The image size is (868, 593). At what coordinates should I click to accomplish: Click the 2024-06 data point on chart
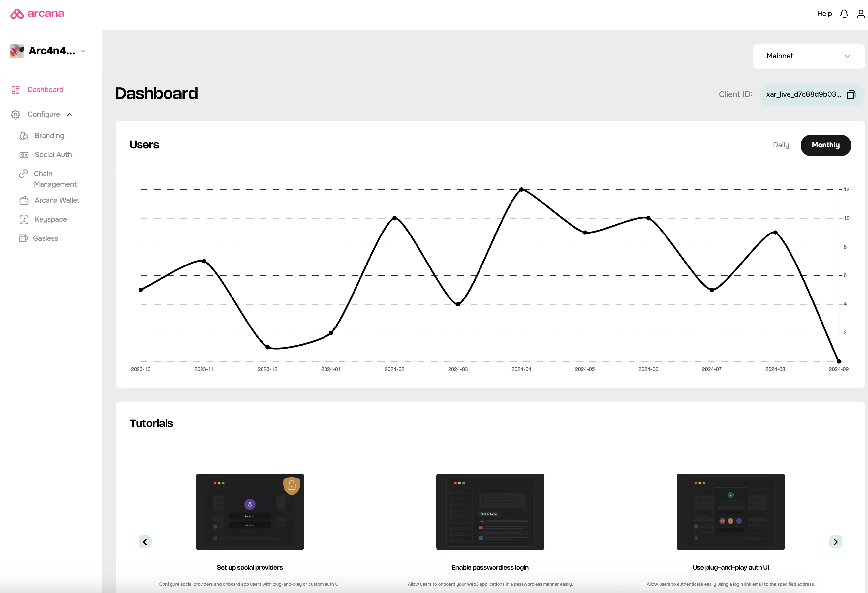(648, 218)
